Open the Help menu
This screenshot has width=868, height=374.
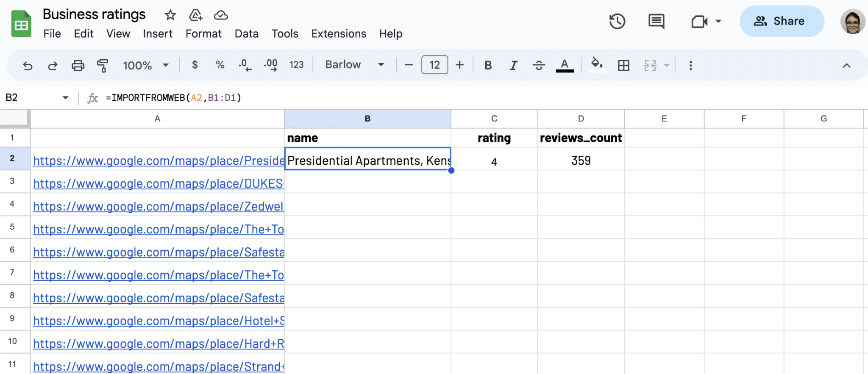(391, 33)
